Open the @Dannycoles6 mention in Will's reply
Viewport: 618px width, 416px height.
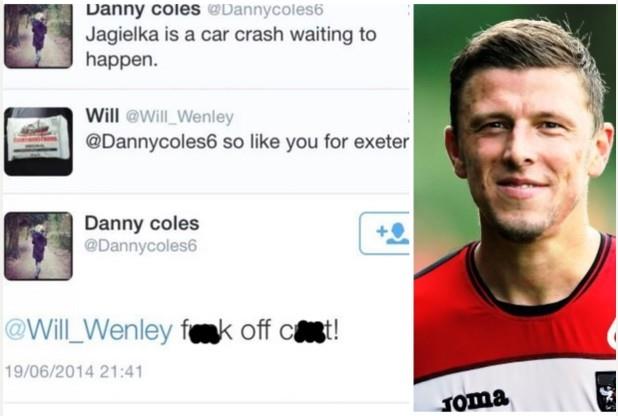(151, 142)
